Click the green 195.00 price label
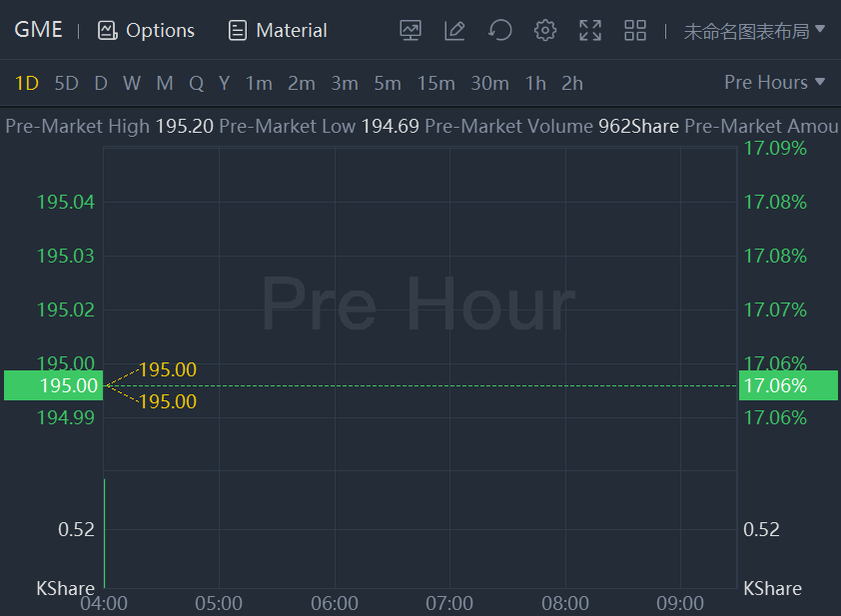841x616 pixels. [53, 385]
